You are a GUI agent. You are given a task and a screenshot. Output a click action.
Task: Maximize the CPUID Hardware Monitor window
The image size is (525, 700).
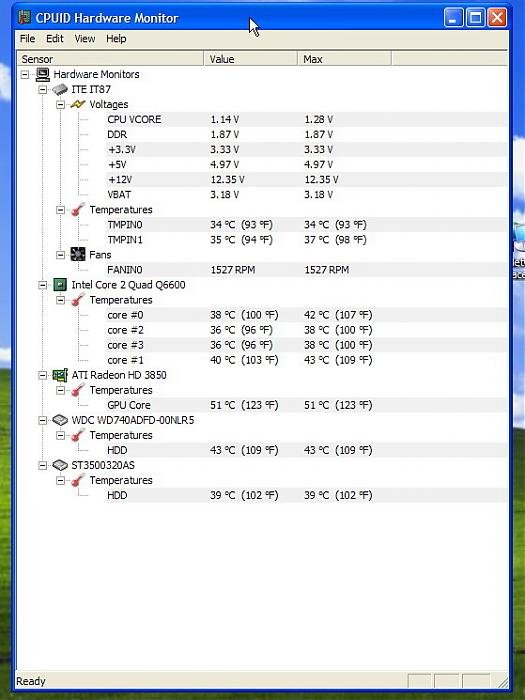click(475, 18)
